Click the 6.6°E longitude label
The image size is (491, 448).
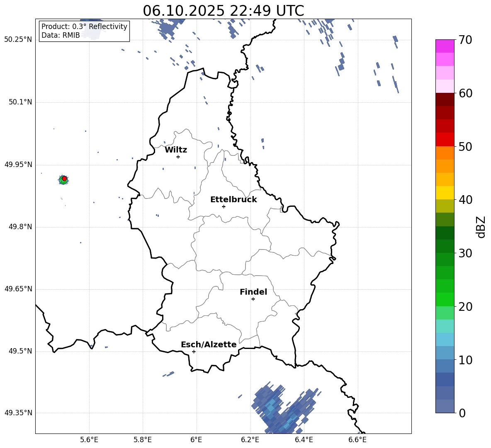[x=357, y=440]
